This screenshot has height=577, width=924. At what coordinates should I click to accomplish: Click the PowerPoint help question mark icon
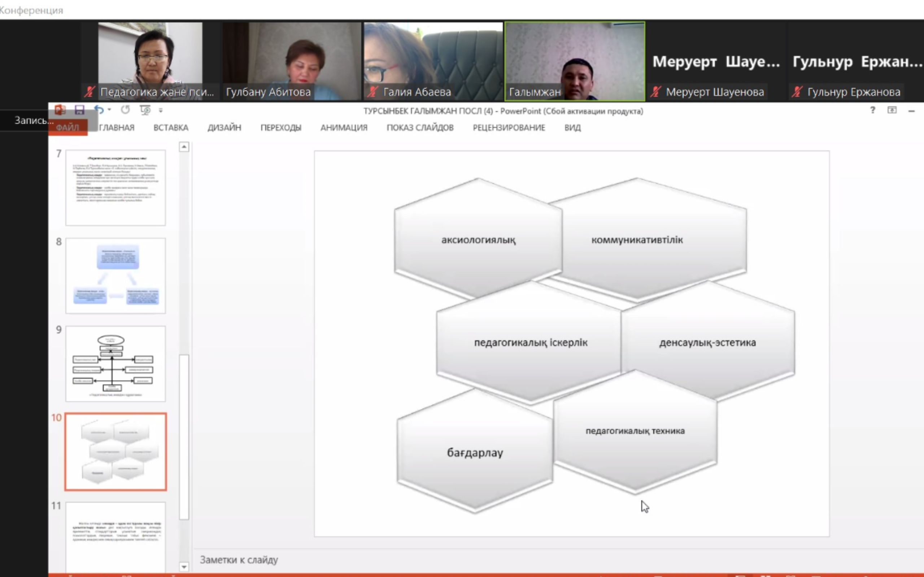click(872, 110)
